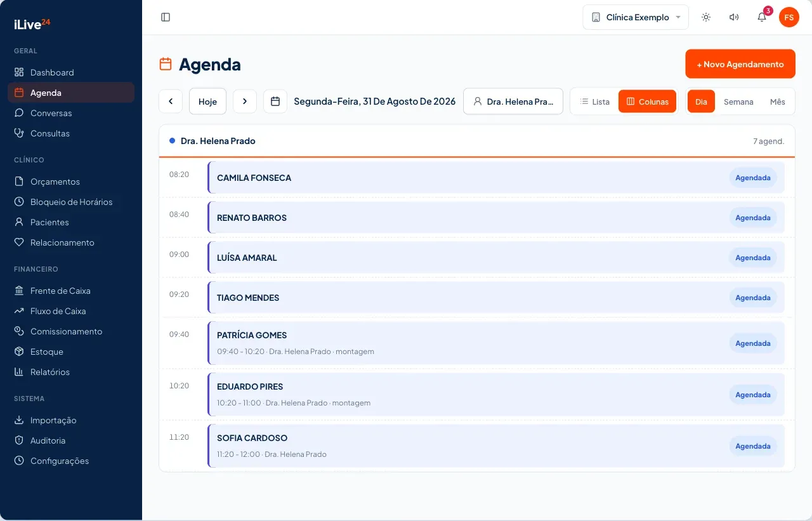Open notifications bell with 3 alerts
The width and height of the screenshot is (812, 521).
pos(762,17)
